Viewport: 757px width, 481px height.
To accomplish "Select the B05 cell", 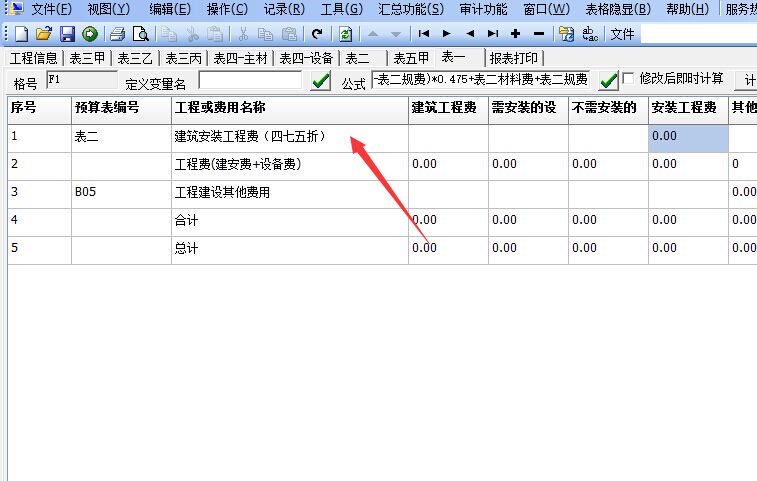I will pyautogui.click(x=121, y=195).
